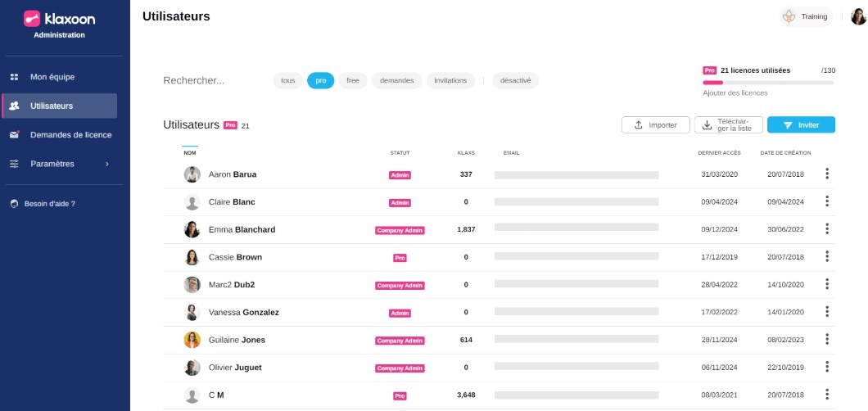Viewport: 868px width, 411px height.
Task: Click the Besoin d'aide help icon
Action: tap(14, 204)
